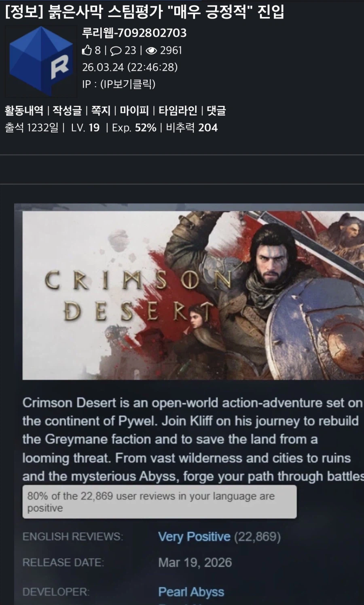Click the 80% user reviews tooltip box

coord(159,502)
